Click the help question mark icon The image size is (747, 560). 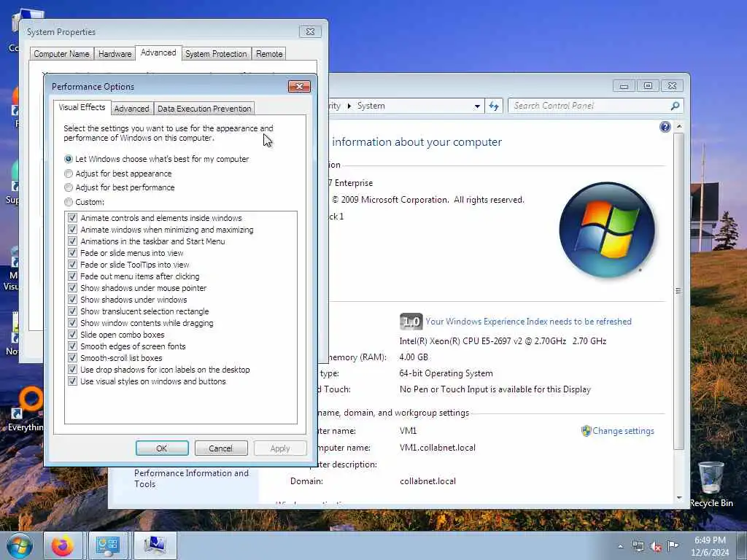tap(665, 127)
